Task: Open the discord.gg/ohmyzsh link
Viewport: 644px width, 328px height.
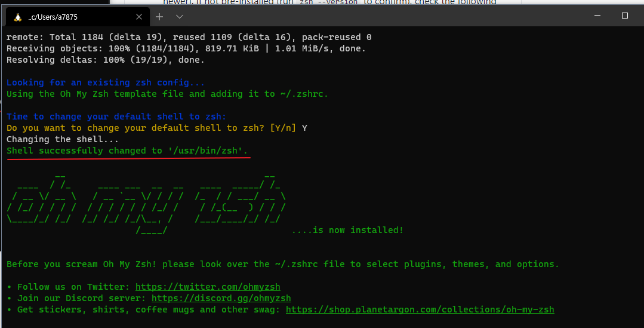Action: pos(221,298)
